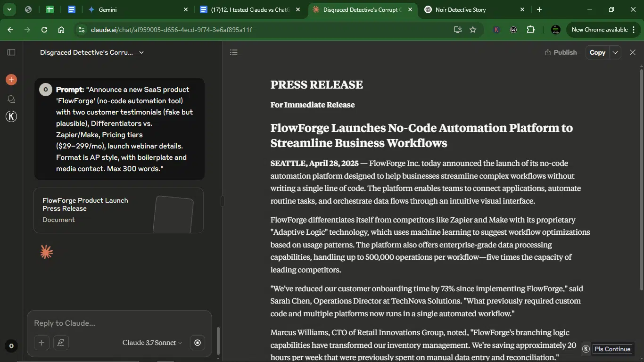Click the attach plus button in reply box
644x362 pixels.
coord(41,343)
